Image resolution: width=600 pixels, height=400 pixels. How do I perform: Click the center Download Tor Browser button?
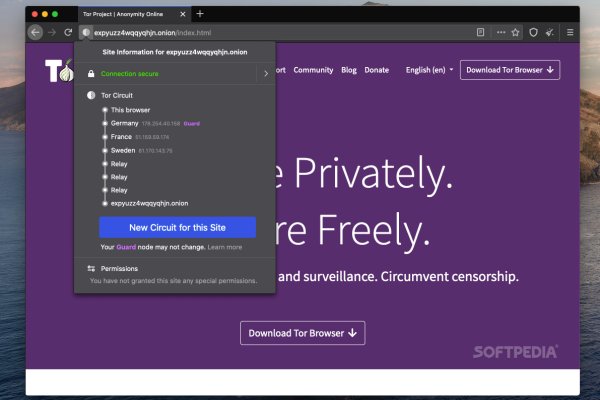303,333
